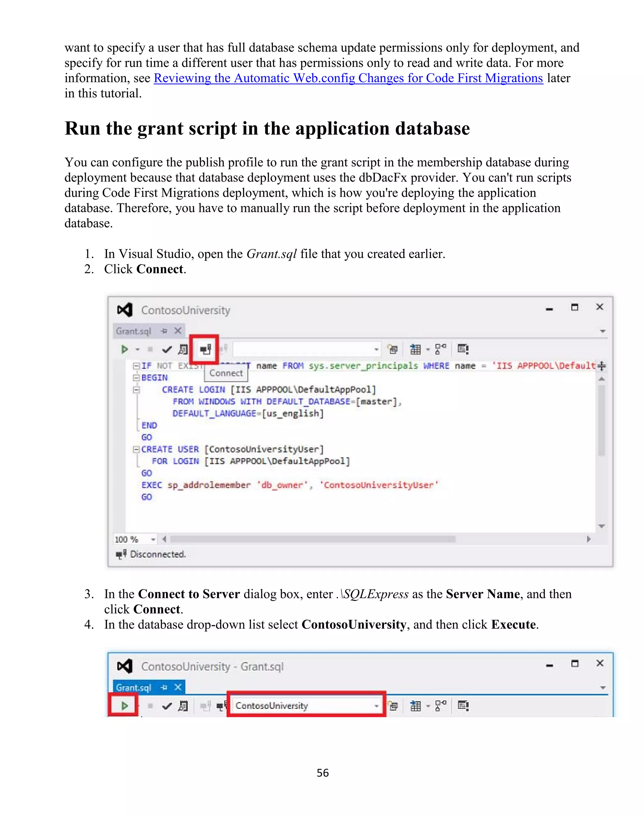Pin the Grant.sql tab in second window

[x=164, y=687]
